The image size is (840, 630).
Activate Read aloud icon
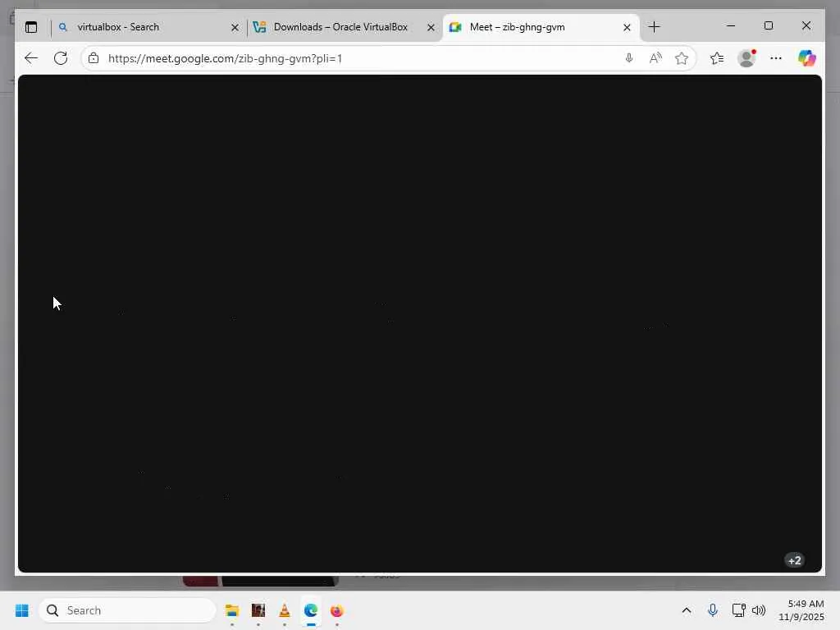tap(655, 58)
